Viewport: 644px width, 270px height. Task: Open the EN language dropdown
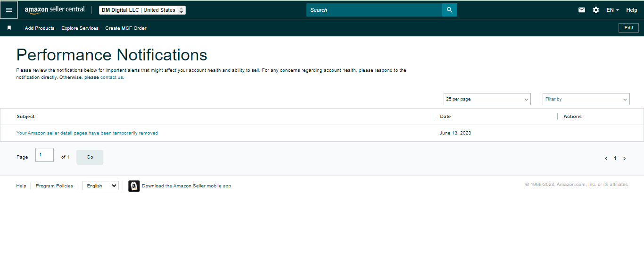613,10
